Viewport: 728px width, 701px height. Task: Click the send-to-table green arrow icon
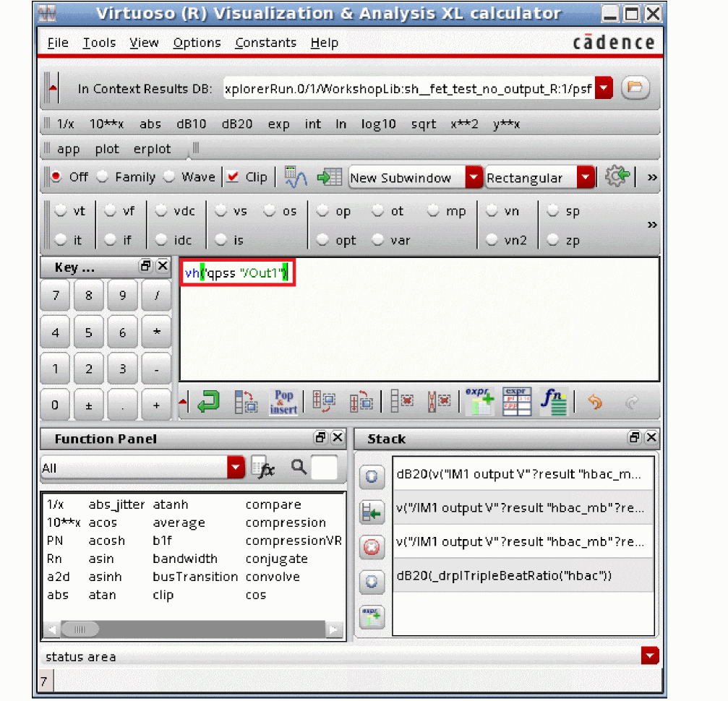pos(329,177)
